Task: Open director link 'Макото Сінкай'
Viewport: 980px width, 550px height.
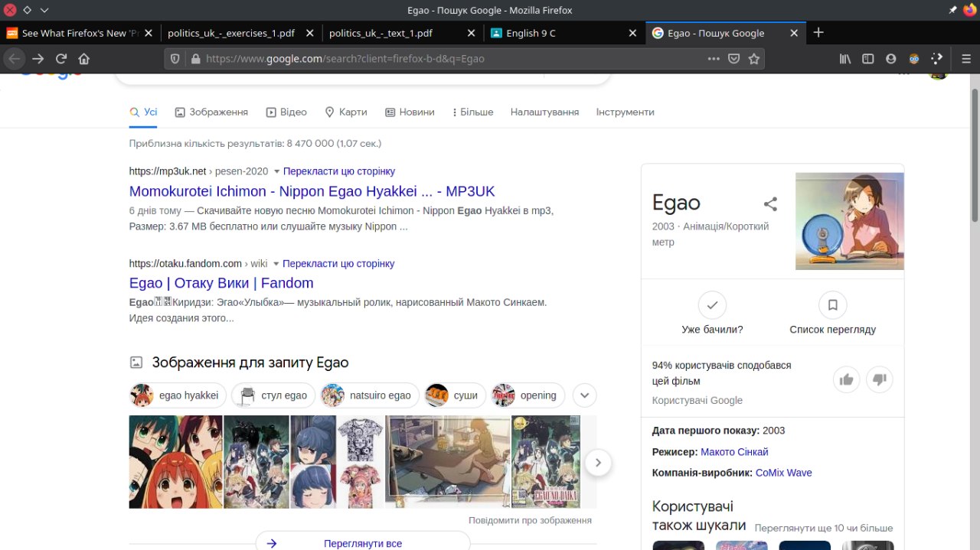Action: click(734, 452)
